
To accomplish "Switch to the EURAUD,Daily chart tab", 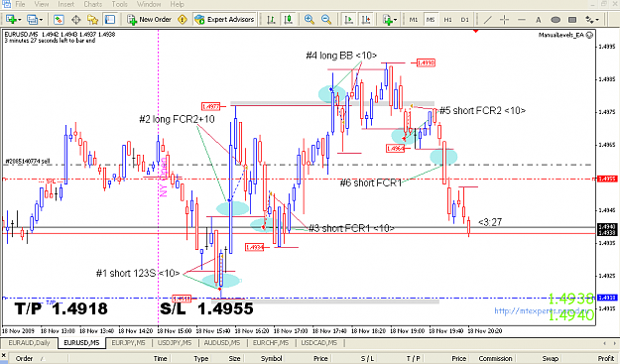I will click(29, 342).
